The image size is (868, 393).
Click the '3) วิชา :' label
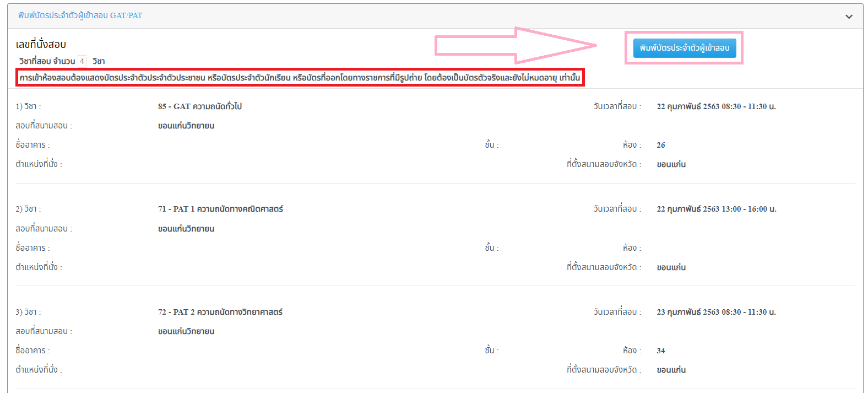click(28, 312)
